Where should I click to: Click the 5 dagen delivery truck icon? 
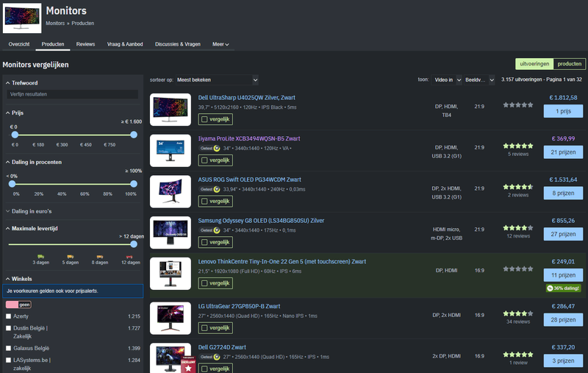(70, 257)
